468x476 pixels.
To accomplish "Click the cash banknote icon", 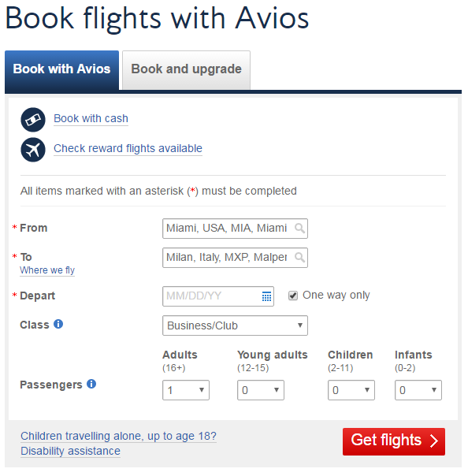I will tap(33, 120).
